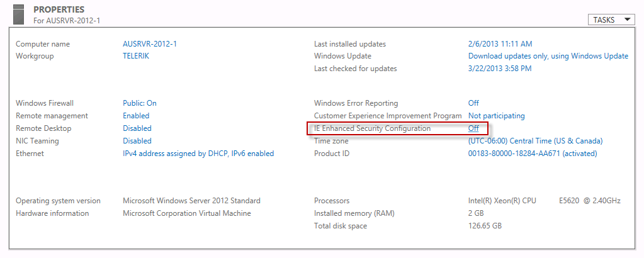This screenshot has height=258, width=644.
Task: Open Download updates only Windows Update link
Action: (548, 56)
